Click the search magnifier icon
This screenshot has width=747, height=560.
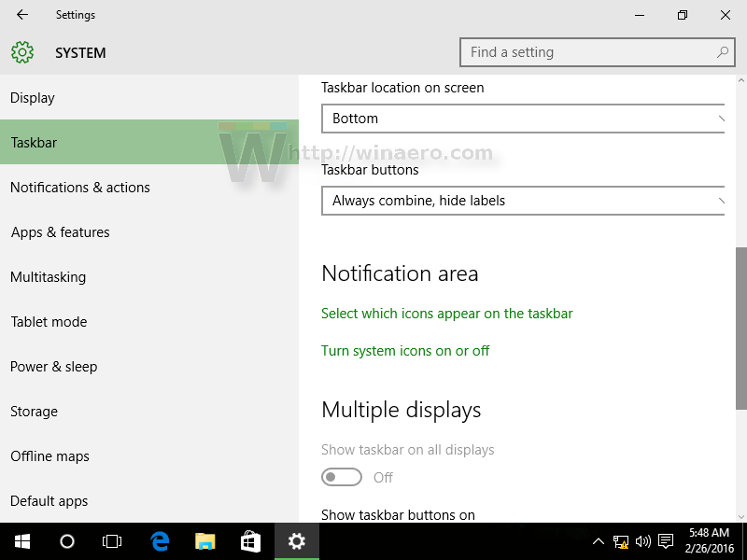(x=722, y=52)
